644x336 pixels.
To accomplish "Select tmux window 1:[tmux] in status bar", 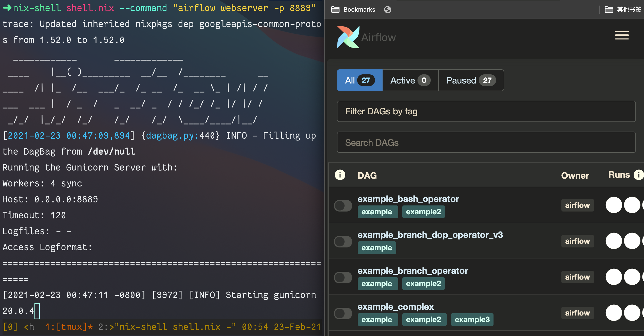I will (x=69, y=327).
